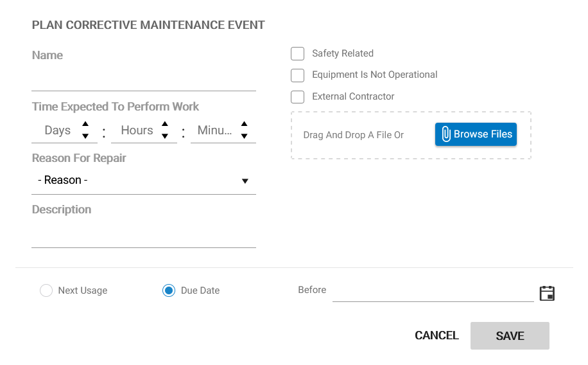Screen dimensions: 588x365
Task: Click the Browse Files button
Action: 476,134
